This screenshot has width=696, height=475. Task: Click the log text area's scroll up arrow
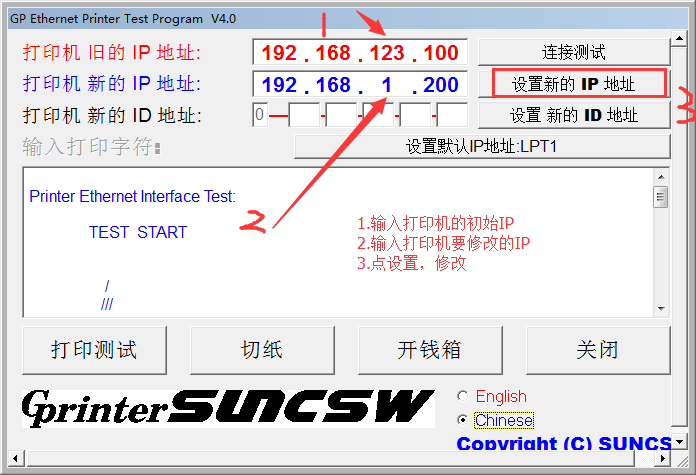click(661, 177)
